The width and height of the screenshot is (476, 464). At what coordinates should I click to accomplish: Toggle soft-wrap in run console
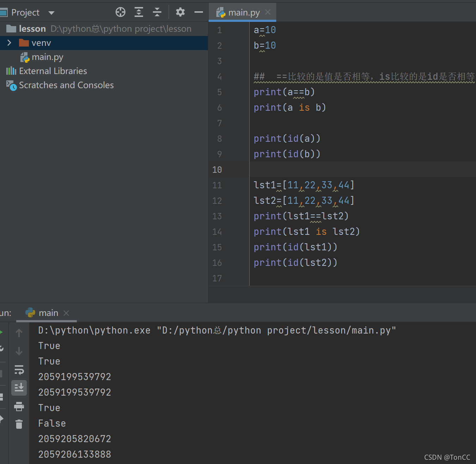[x=19, y=370]
